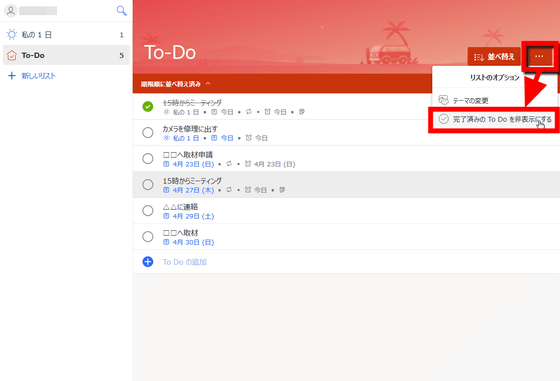This screenshot has width=560, height=381.
Task: Create a 新しいリスト
Action: [x=38, y=76]
